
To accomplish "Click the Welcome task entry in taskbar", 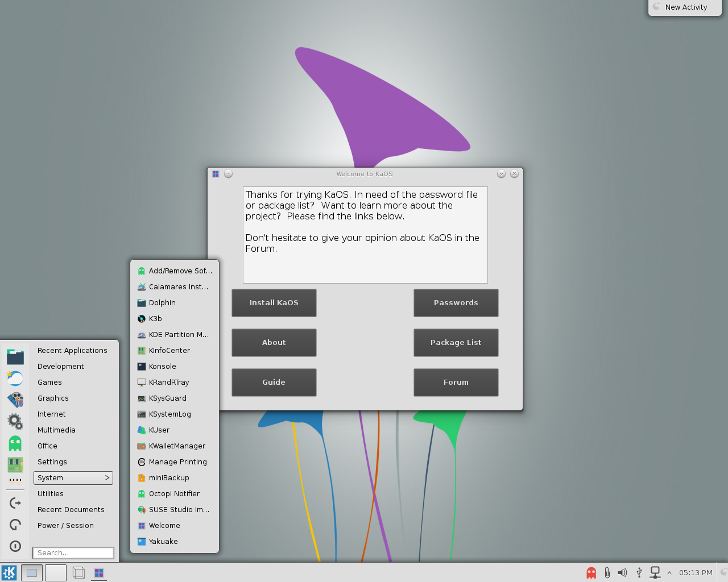I will click(99, 573).
